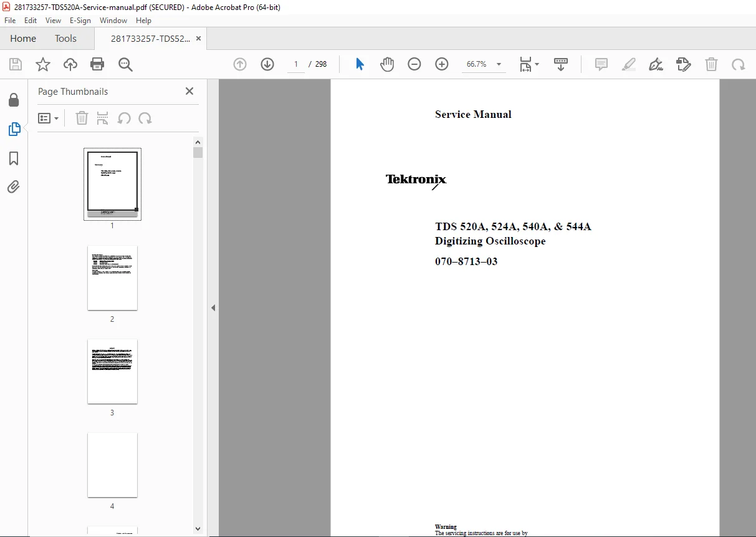Print the document via printer icon

click(97, 64)
